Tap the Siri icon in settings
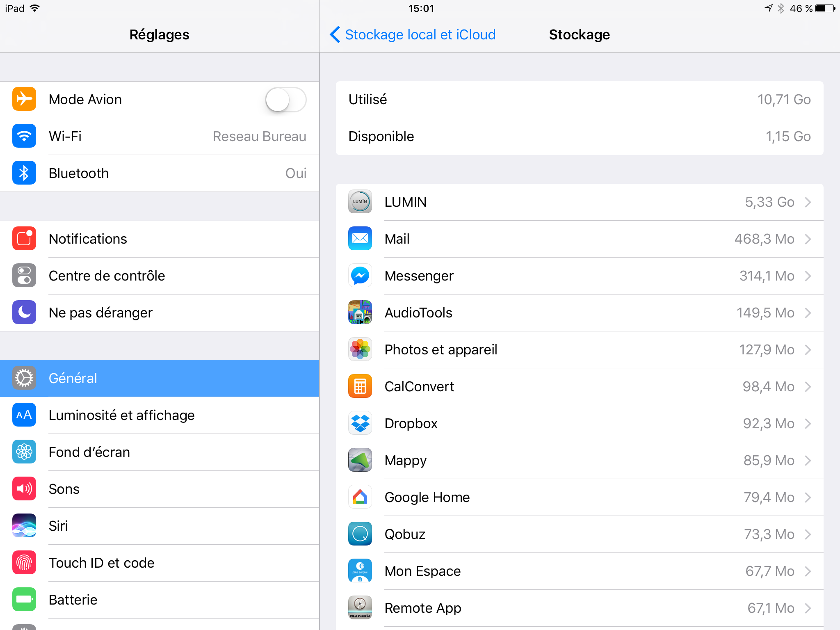The image size is (840, 630). (x=24, y=526)
